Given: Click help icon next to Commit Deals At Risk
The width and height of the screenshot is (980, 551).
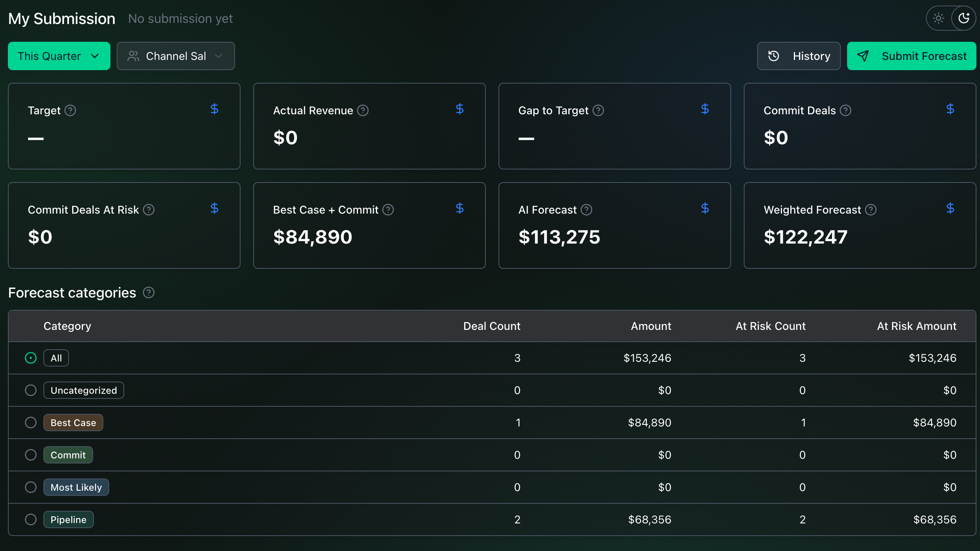Looking at the screenshot, I should click(x=149, y=210).
